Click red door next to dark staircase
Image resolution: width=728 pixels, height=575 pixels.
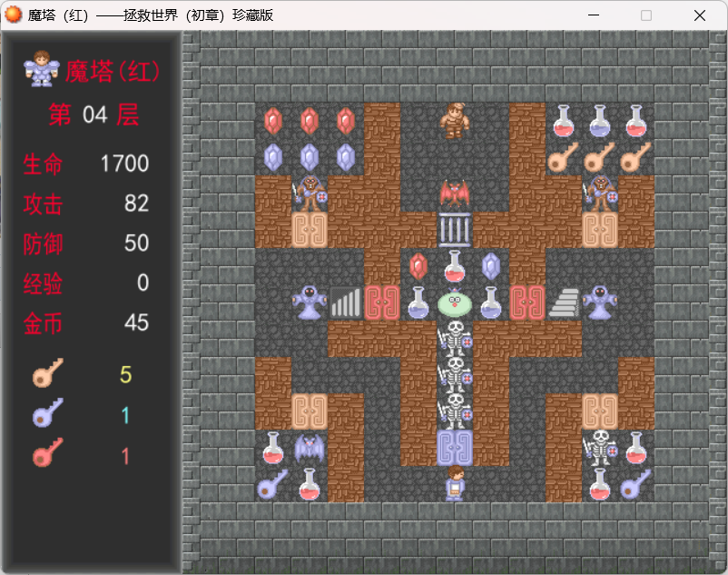382,302
